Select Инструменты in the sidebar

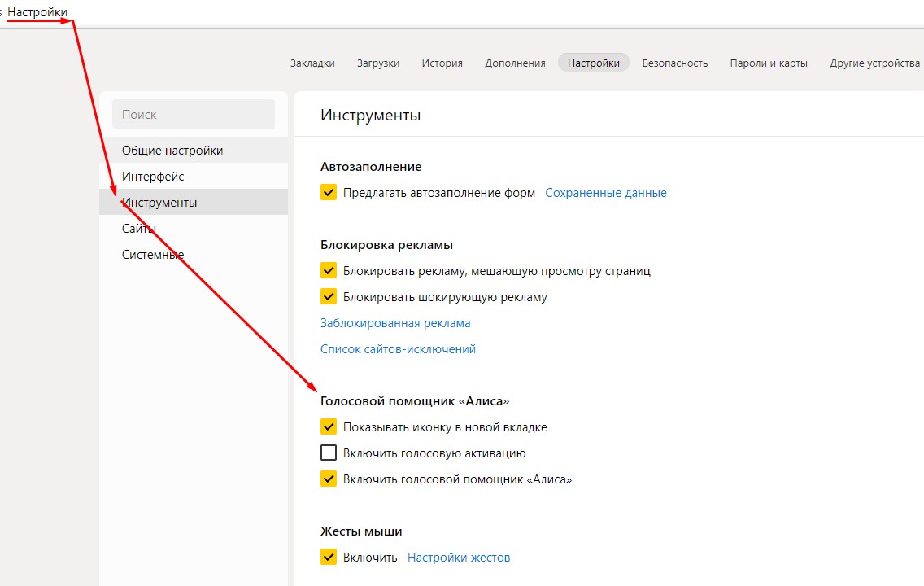pyautogui.click(x=194, y=202)
